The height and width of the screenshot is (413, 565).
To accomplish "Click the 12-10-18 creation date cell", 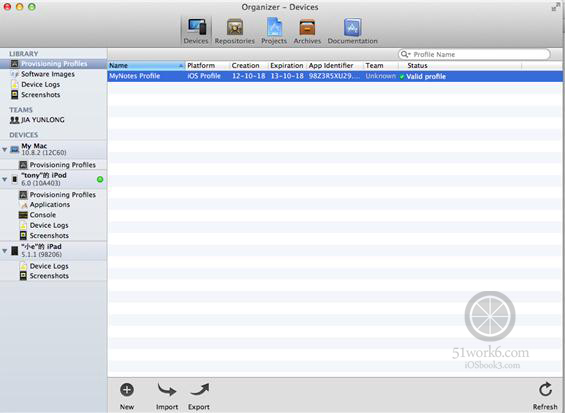I will 249,76.
